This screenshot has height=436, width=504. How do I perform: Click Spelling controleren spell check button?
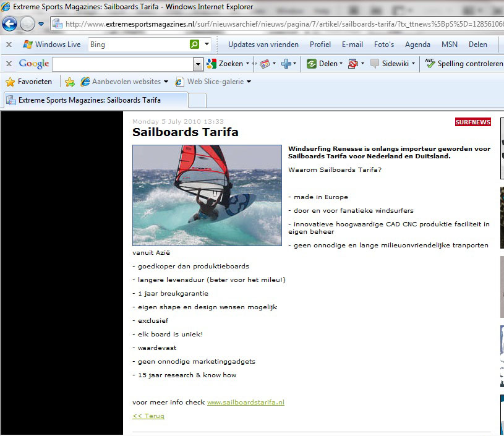pyautogui.click(x=464, y=64)
